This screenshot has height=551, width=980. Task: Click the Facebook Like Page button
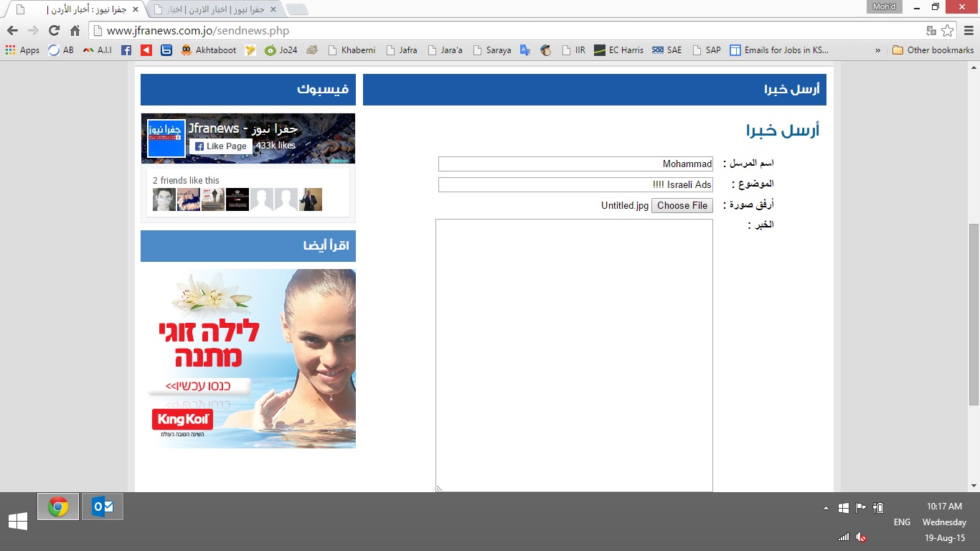[x=221, y=146]
